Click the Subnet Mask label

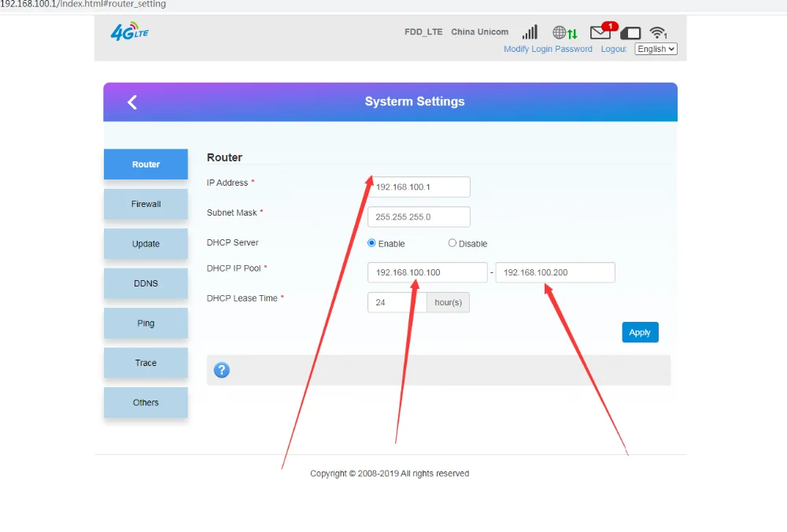point(232,212)
